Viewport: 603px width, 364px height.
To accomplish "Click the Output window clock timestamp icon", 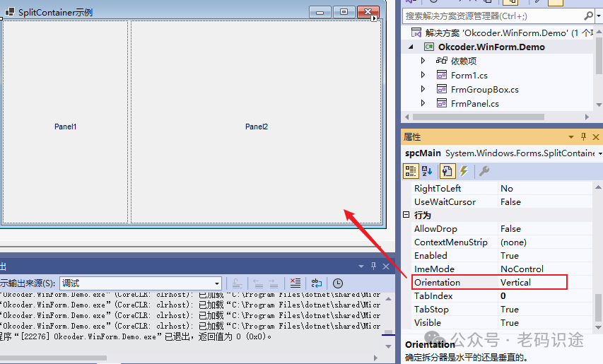I will pyautogui.click(x=338, y=283).
